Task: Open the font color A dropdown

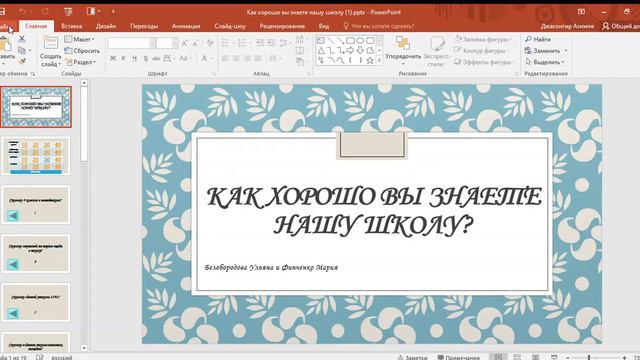Action: pyautogui.click(x=212, y=58)
